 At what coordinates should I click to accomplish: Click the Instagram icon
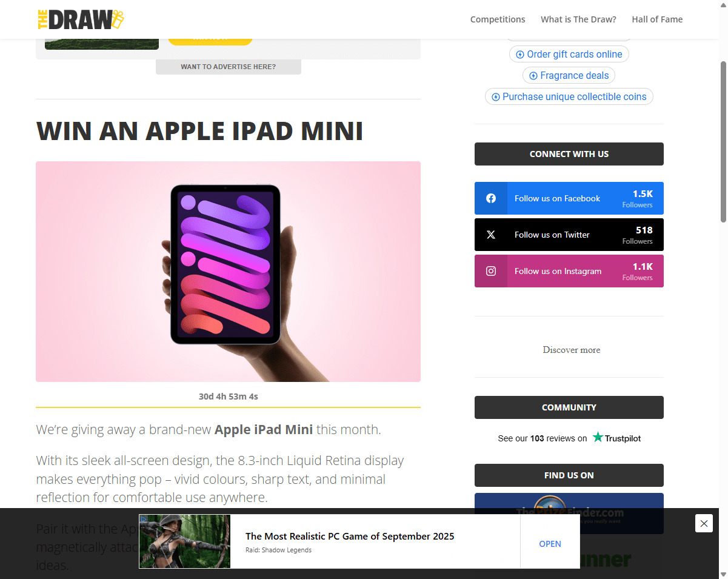coord(491,271)
